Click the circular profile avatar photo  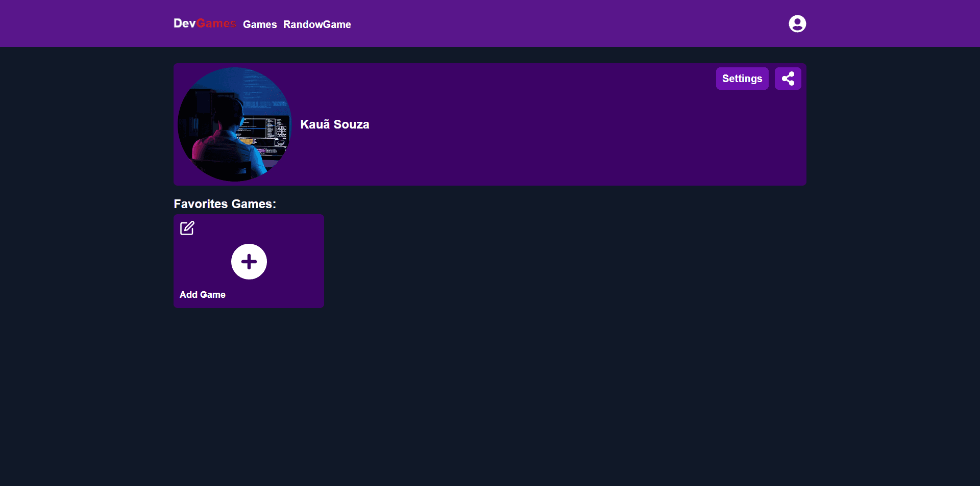(x=234, y=124)
